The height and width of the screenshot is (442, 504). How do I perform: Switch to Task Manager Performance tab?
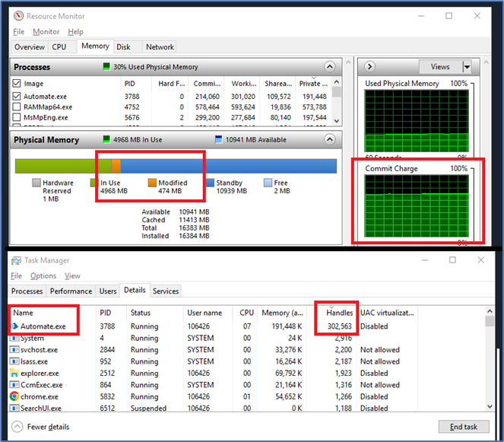71,291
